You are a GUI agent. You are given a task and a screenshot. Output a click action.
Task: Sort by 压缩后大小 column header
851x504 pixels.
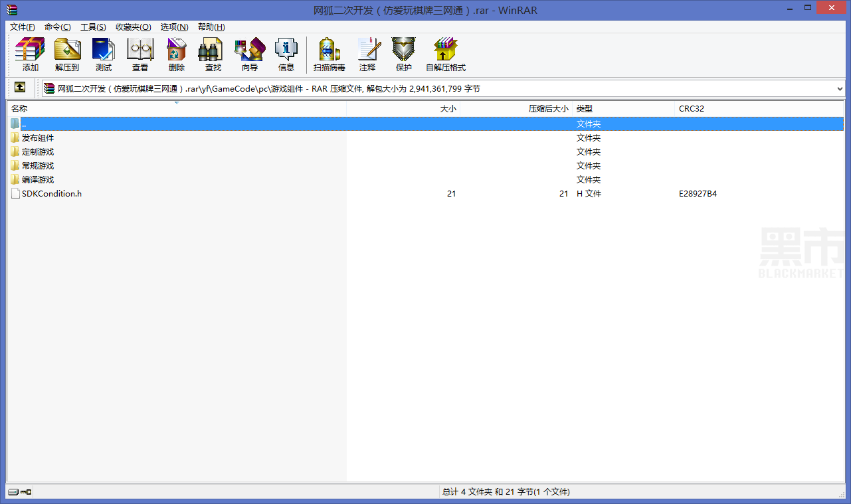point(516,108)
